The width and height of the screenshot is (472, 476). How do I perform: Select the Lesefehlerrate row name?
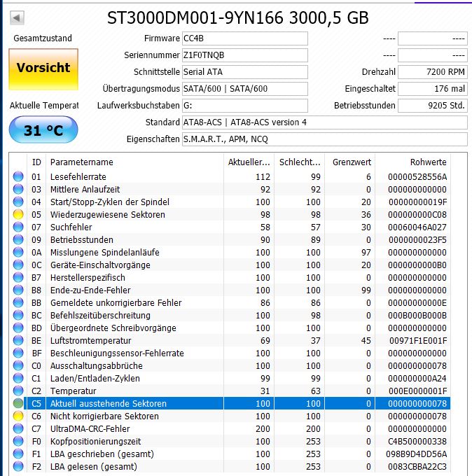(x=78, y=176)
